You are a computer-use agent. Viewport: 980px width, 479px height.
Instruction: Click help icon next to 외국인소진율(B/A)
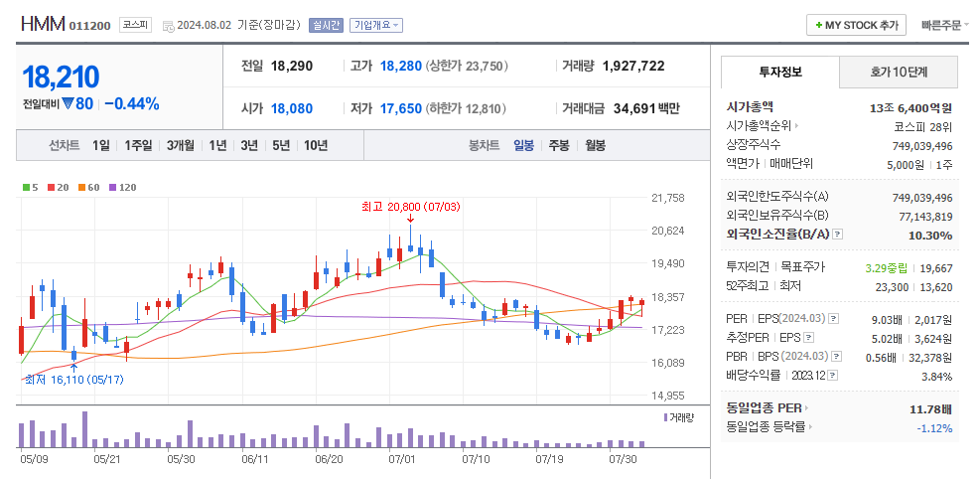pos(838,235)
